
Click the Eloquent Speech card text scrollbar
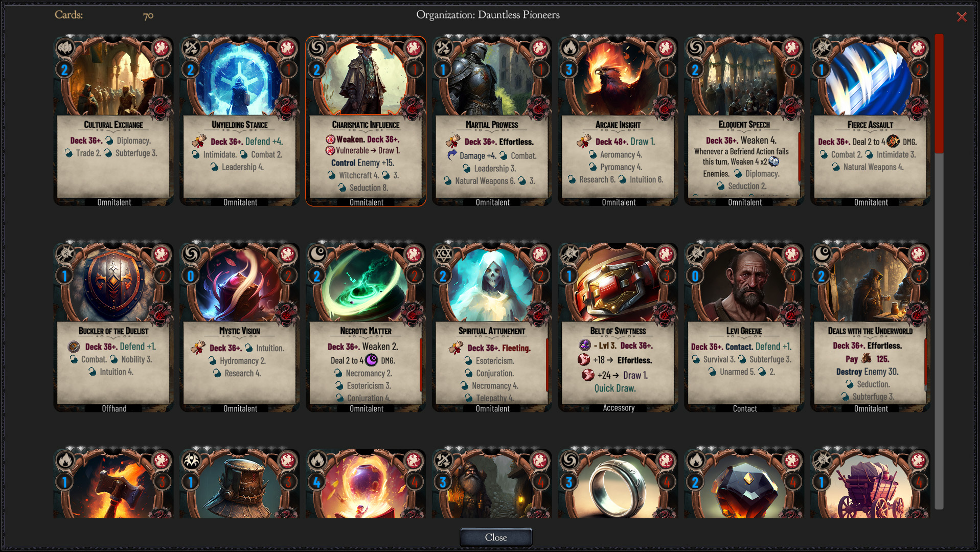click(x=799, y=159)
